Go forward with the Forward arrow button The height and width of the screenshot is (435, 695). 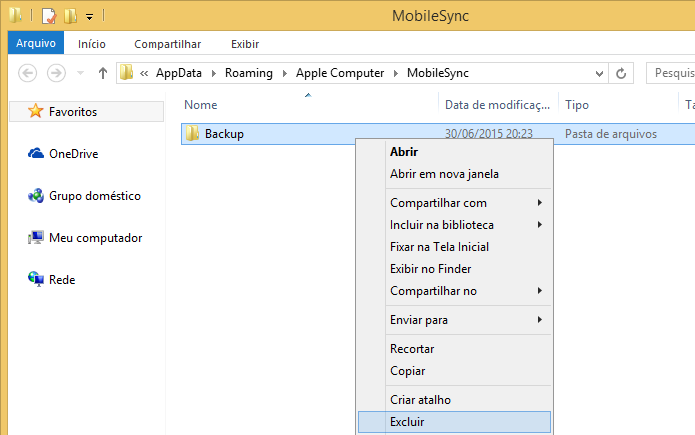pos(56,73)
